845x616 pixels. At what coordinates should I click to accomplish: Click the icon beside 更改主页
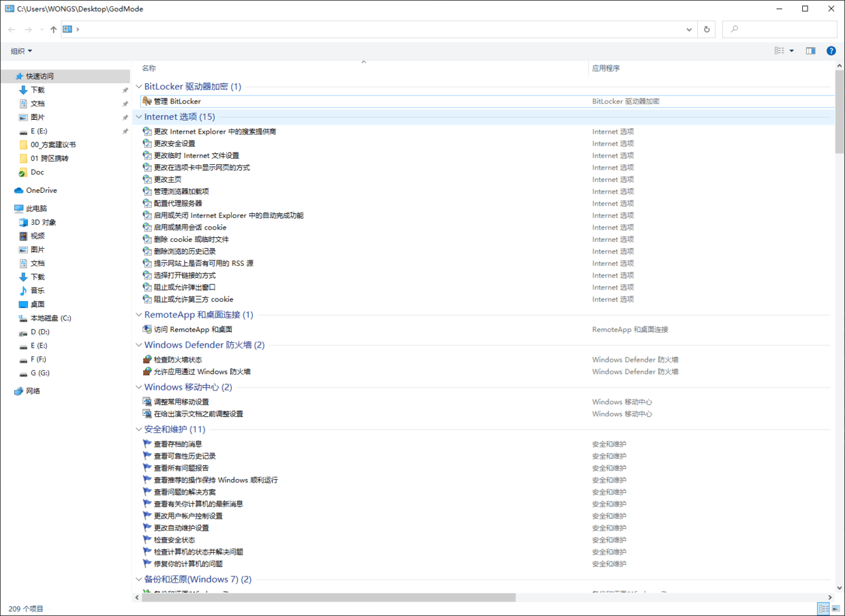click(147, 179)
